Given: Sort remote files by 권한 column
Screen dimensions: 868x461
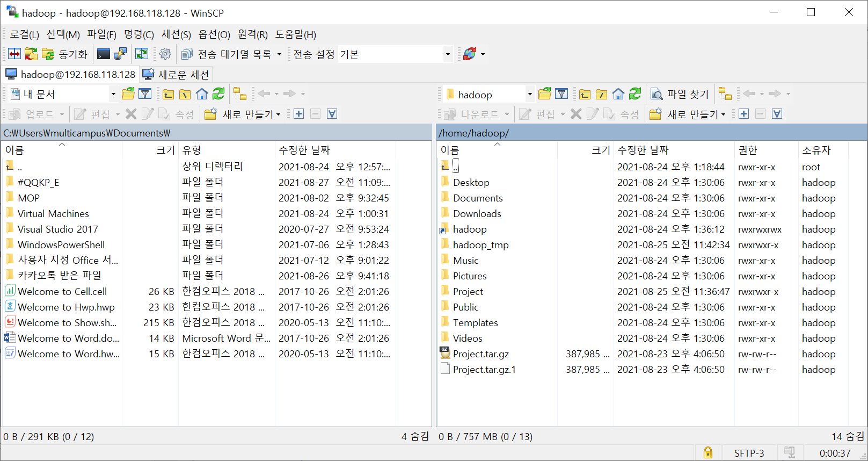Looking at the screenshot, I should coord(765,150).
